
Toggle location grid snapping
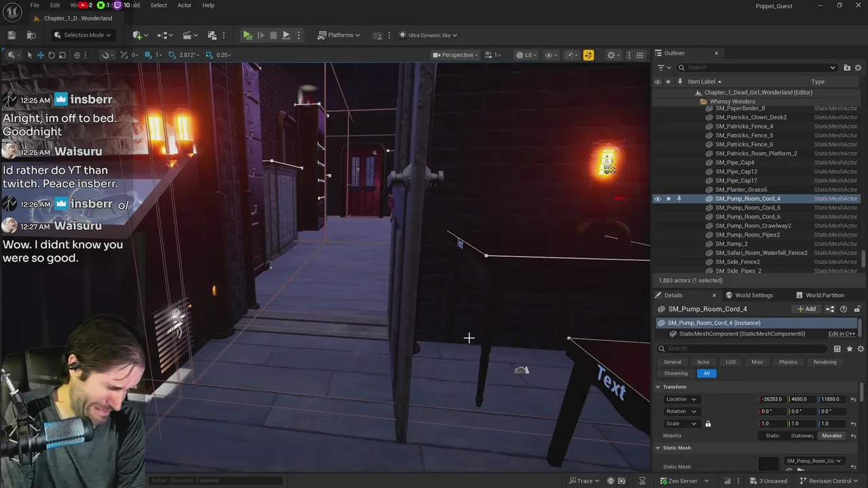pos(149,55)
